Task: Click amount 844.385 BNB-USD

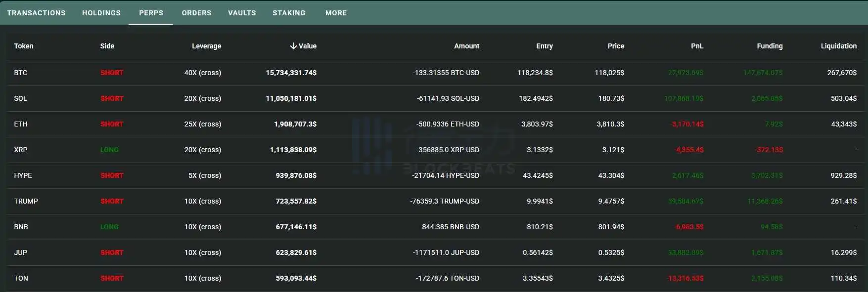Action: 451,227
